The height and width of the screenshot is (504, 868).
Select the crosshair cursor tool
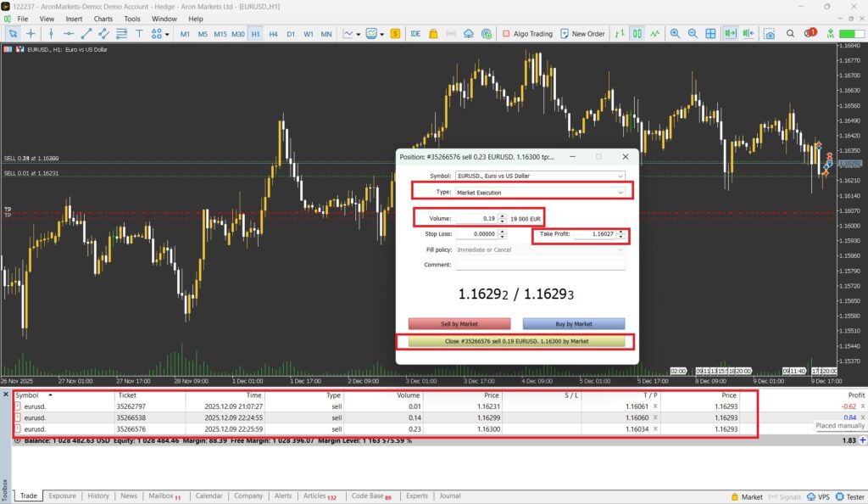coord(31,34)
